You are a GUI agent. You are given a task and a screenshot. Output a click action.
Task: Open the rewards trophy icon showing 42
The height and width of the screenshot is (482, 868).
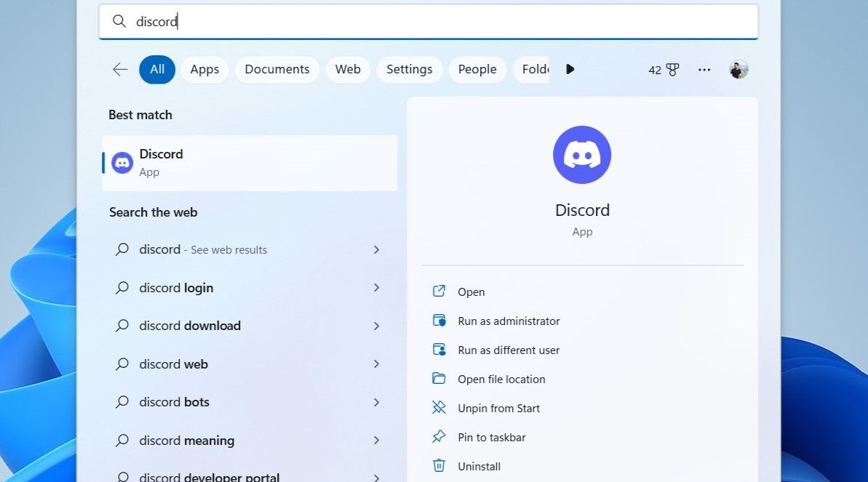point(672,70)
